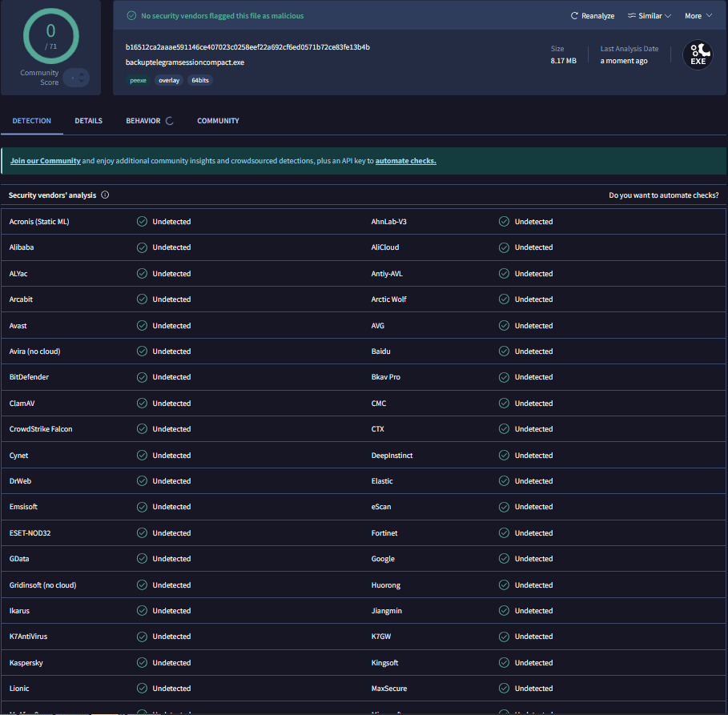The image size is (728, 715).
Task: Open the Behavior tab
Action: (143, 121)
